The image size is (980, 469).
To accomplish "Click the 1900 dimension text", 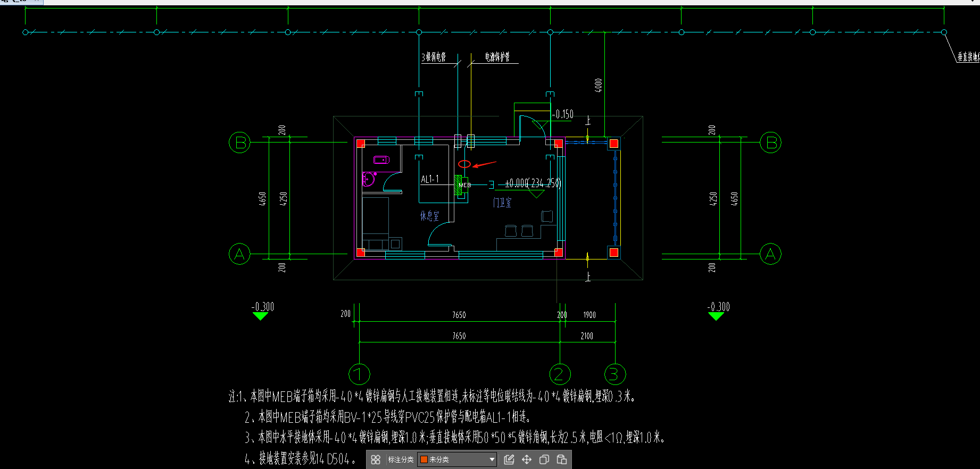I will pos(589,315).
